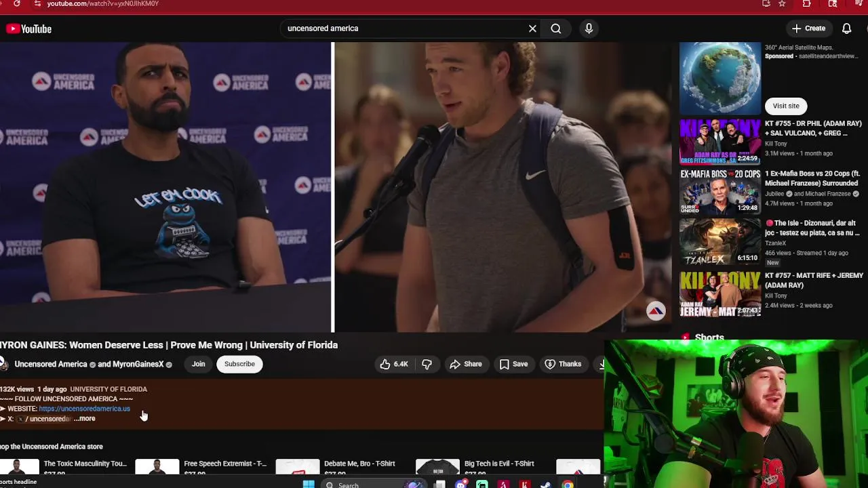Clear the YouTube search box text
The height and width of the screenshot is (488, 868).
pyautogui.click(x=532, y=28)
